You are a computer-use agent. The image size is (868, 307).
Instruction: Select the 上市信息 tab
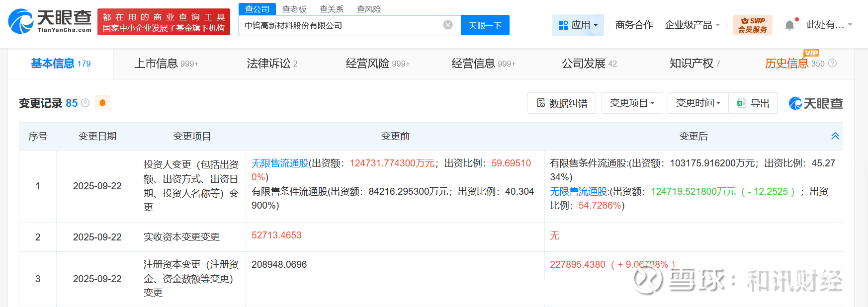pyautogui.click(x=166, y=64)
